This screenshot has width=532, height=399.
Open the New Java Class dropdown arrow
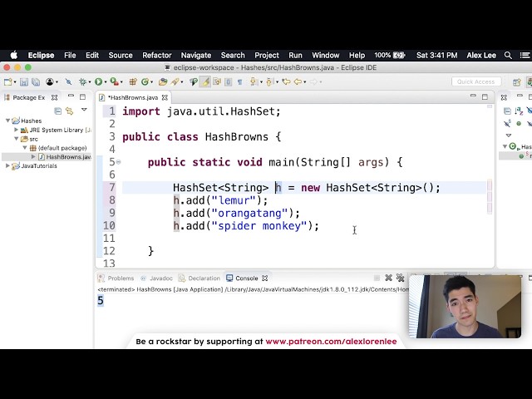tap(151, 82)
